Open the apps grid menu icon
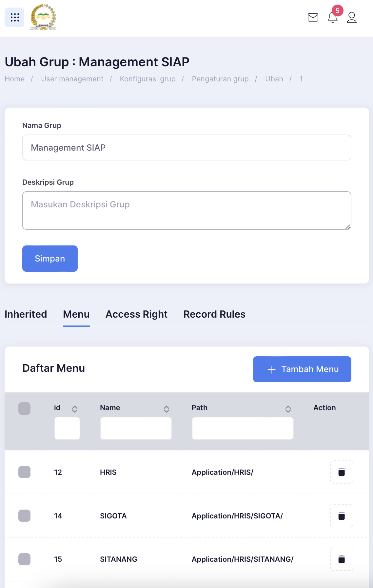Image resolution: width=373 pixels, height=588 pixels. coord(14,17)
